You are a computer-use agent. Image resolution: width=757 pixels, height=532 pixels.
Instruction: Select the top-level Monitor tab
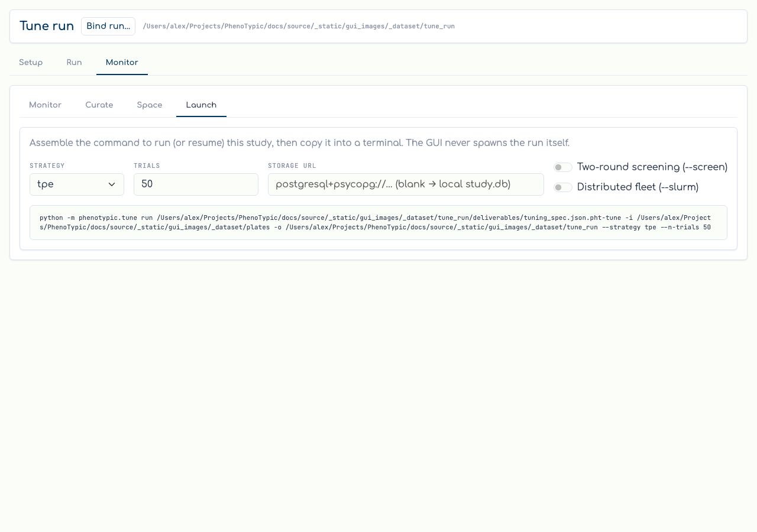point(122,62)
